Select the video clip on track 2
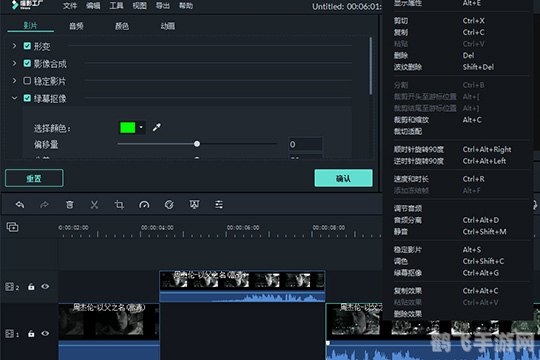 tap(242, 286)
